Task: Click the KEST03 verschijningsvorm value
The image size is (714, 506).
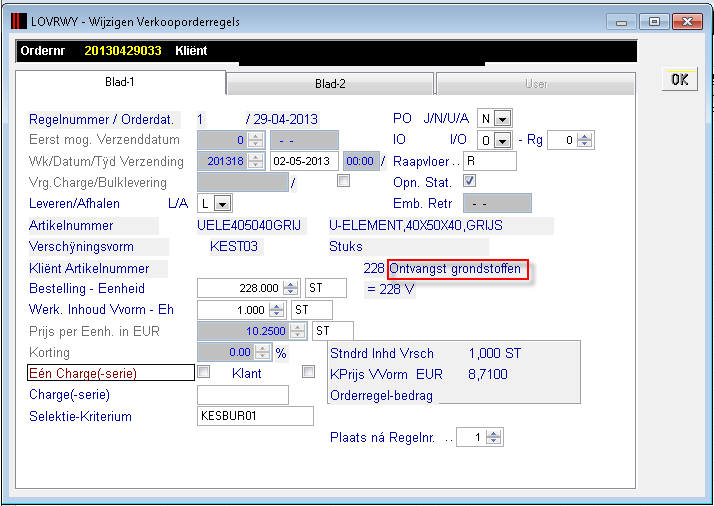Action: tap(234, 246)
